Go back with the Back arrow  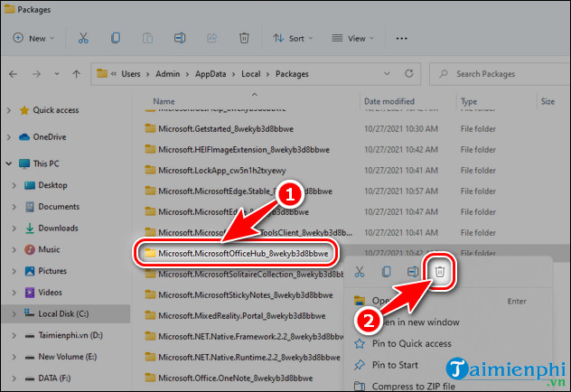(x=14, y=74)
